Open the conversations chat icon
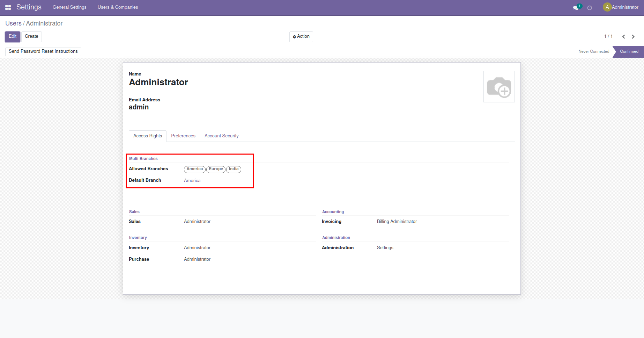Viewport: 644px width, 338px height. [576, 8]
